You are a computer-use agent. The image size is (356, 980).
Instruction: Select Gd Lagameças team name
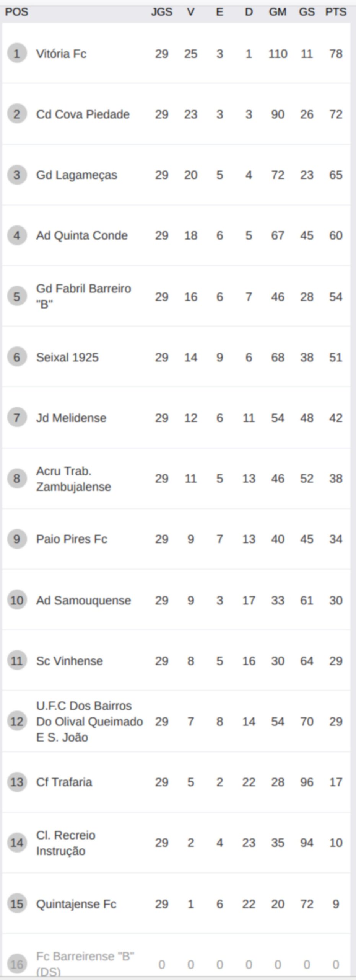(76, 175)
